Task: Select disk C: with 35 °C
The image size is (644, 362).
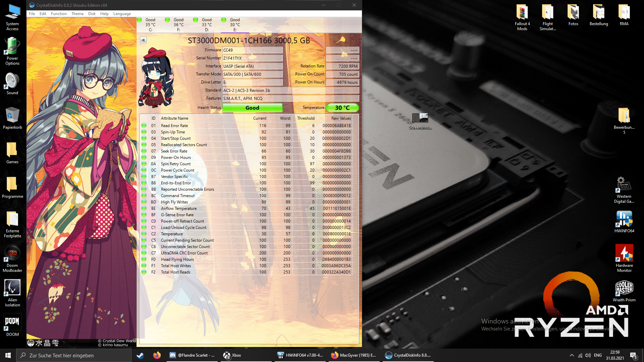Action: click(x=150, y=25)
